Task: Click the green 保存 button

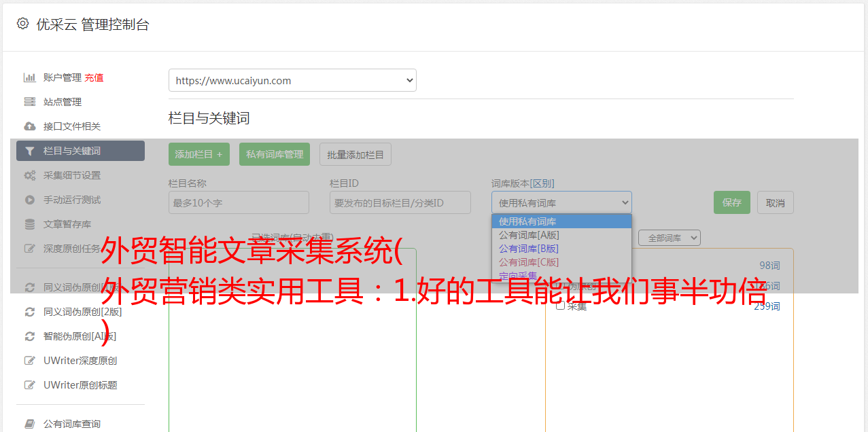Action: pos(732,202)
